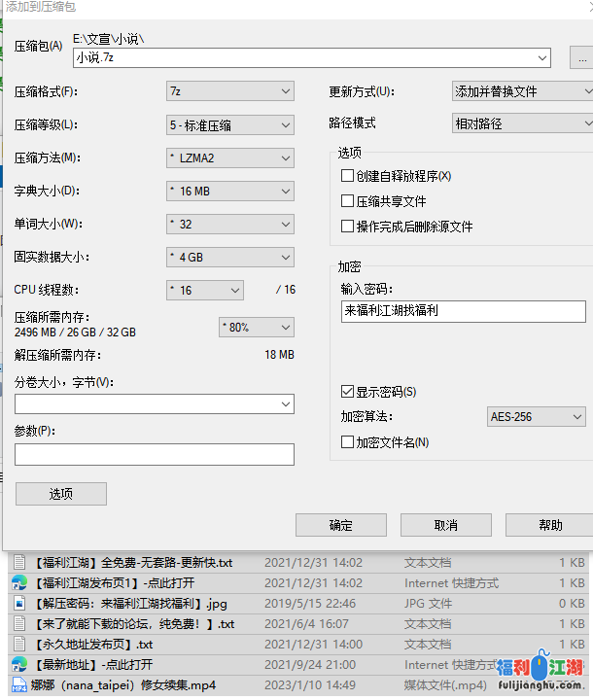Image resolution: width=593 pixels, height=700 pixels.
Task: Enable the 创建自释放程序 checkbox
Action: [347, 177]
